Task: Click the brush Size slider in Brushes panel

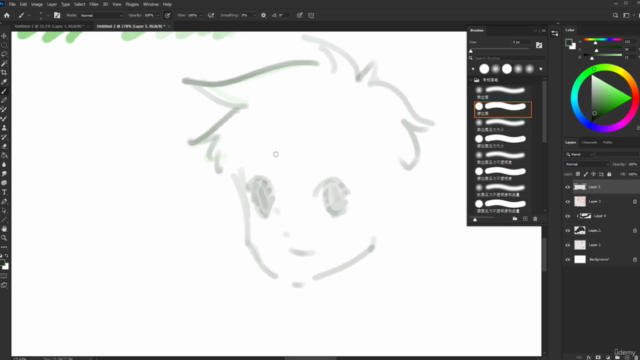Action: [x=499, y=50]
